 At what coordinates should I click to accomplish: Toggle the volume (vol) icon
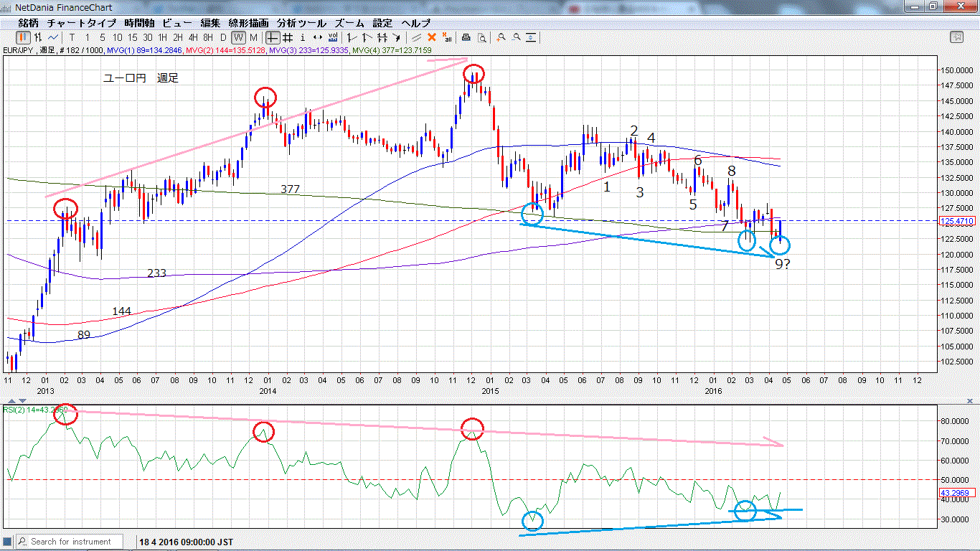(333, 37)
